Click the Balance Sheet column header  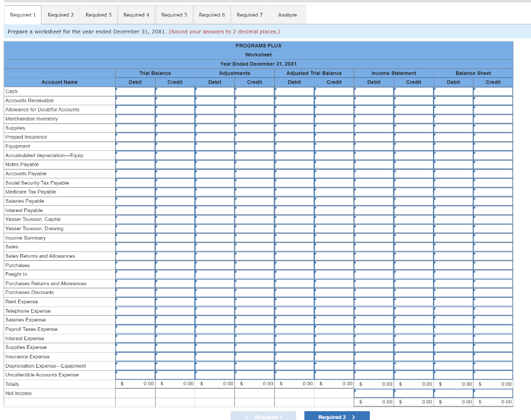click(473, 73)
